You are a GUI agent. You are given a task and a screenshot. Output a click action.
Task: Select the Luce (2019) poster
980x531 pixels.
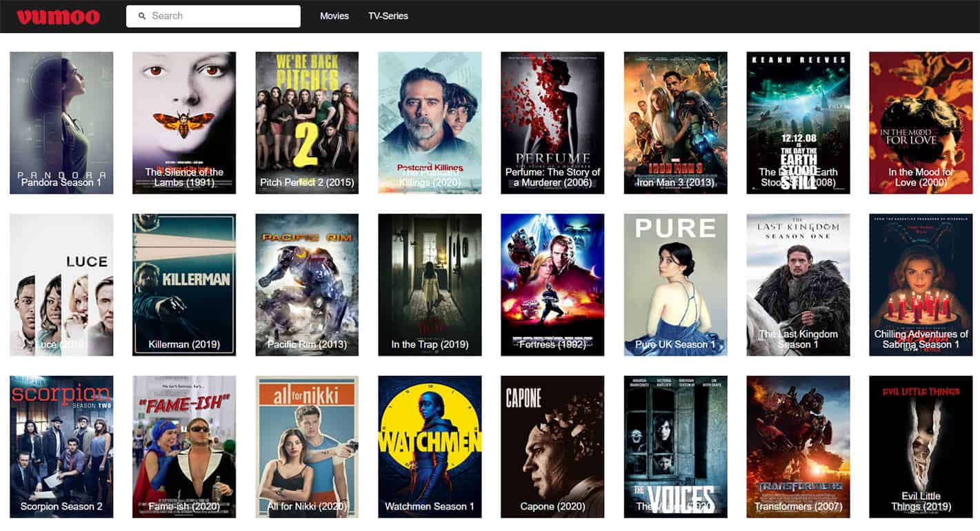(x=61, y=285)
